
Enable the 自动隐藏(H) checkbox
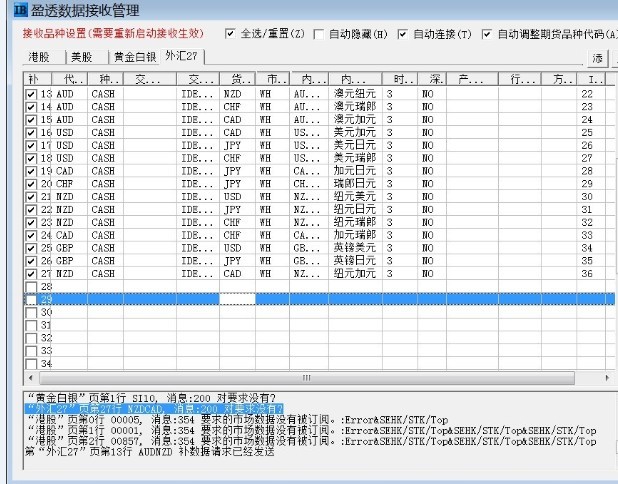(318, 34)
